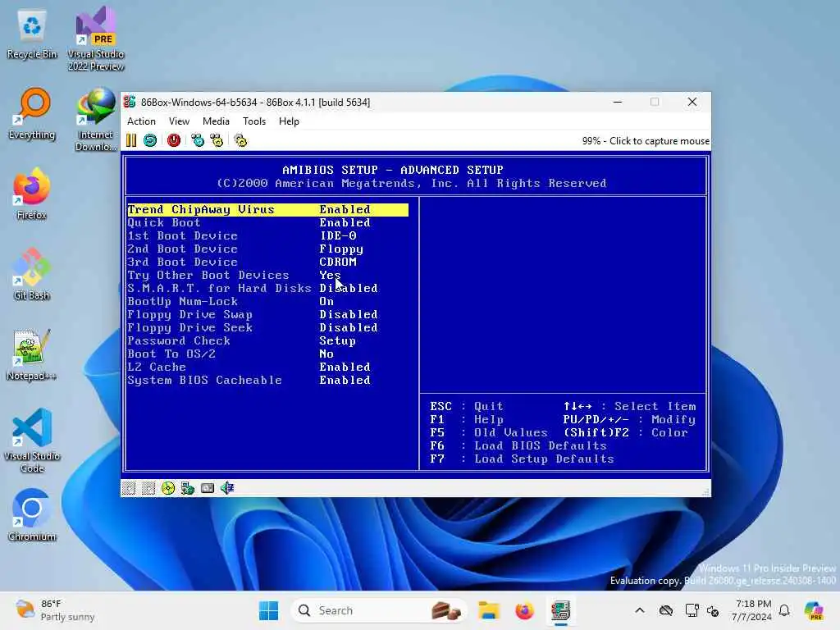840x630 pixels.
Task: Open the Help menu in 86Box
Action: pos(289,121)
